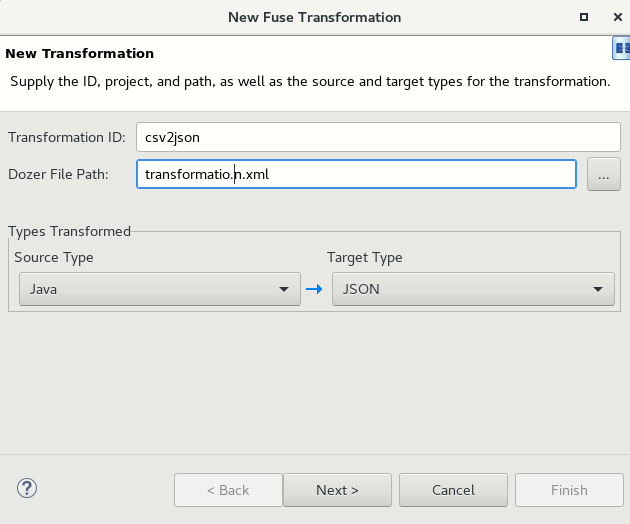Click the wizard banner icon in header
The image size is (630, 524).
[620, 50]
